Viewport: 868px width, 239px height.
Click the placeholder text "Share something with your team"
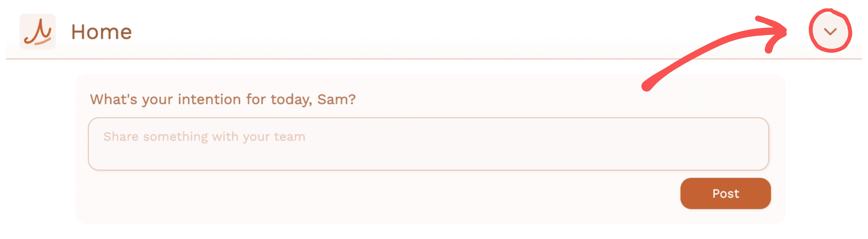[204, 136]
